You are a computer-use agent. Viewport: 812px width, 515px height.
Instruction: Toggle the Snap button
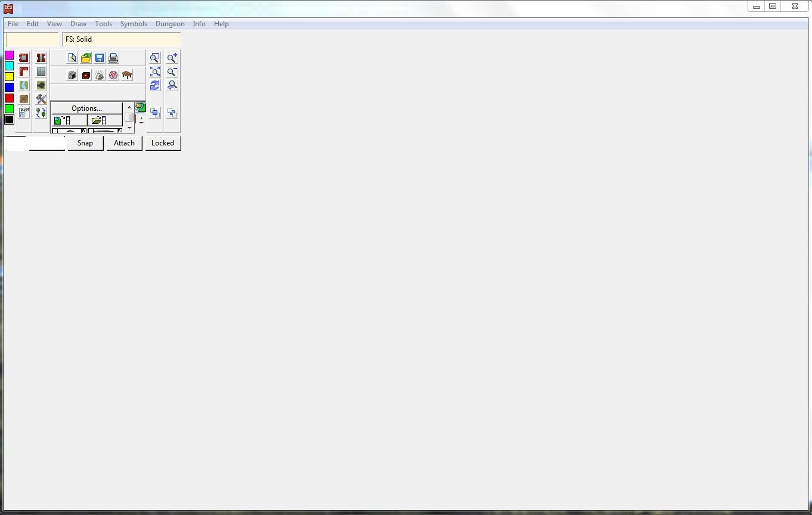tap(85, 143)
